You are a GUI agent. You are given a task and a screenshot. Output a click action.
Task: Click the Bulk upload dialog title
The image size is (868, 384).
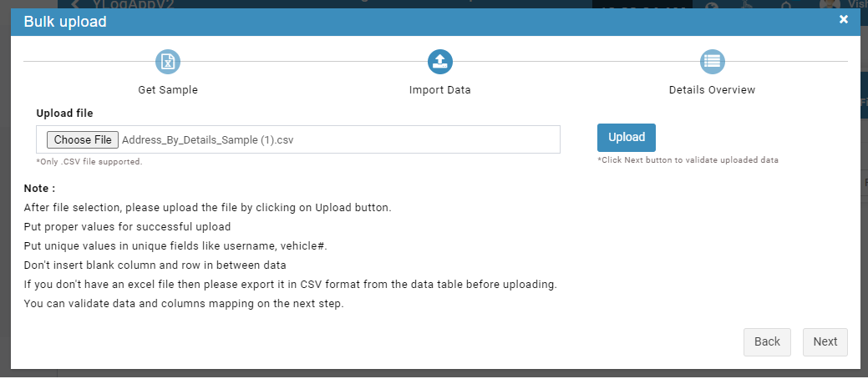point(65,23)
